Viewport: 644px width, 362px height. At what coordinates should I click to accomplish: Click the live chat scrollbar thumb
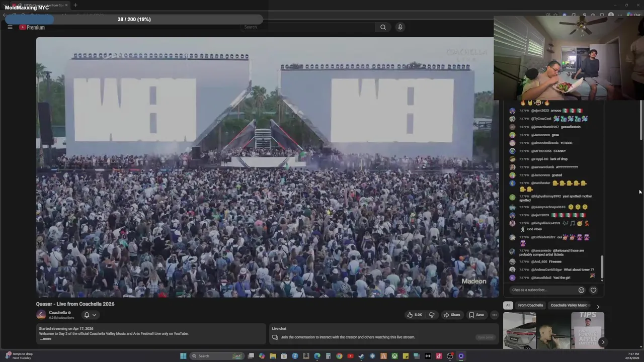(x=601, y=267)
